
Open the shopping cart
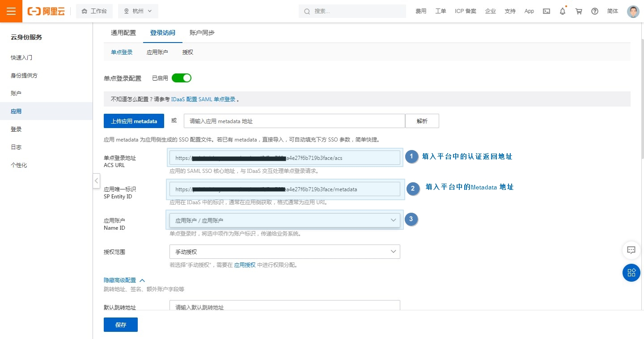[x=579, y=11]
